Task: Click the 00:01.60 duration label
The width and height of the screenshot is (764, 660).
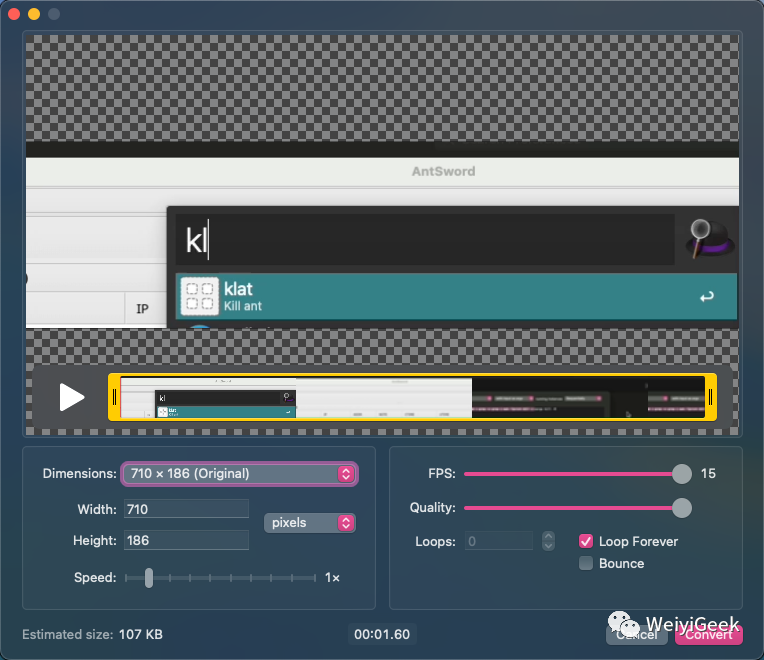Action: point(382,634)
